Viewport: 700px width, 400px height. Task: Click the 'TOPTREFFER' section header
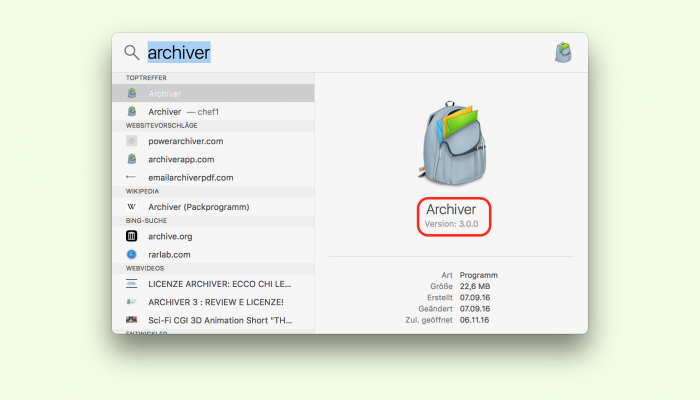coord(146,78)
